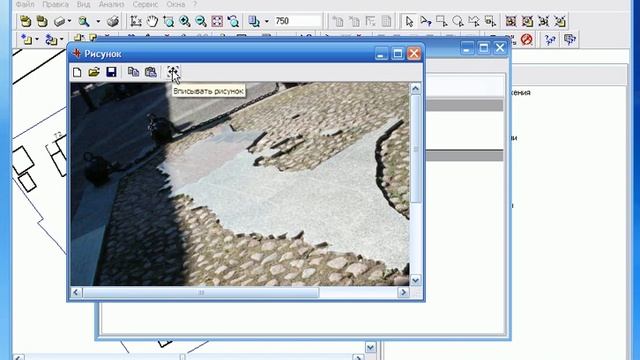Click the second database icon in main toolbar
This screenshot has width=640, height=360.
(42, 21)
